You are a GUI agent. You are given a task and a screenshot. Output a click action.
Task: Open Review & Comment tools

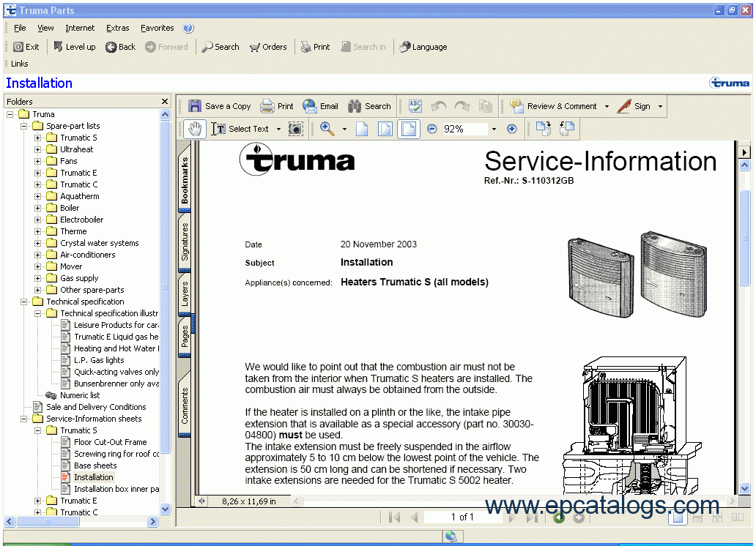pyautogui.click(x=554, y=106)
